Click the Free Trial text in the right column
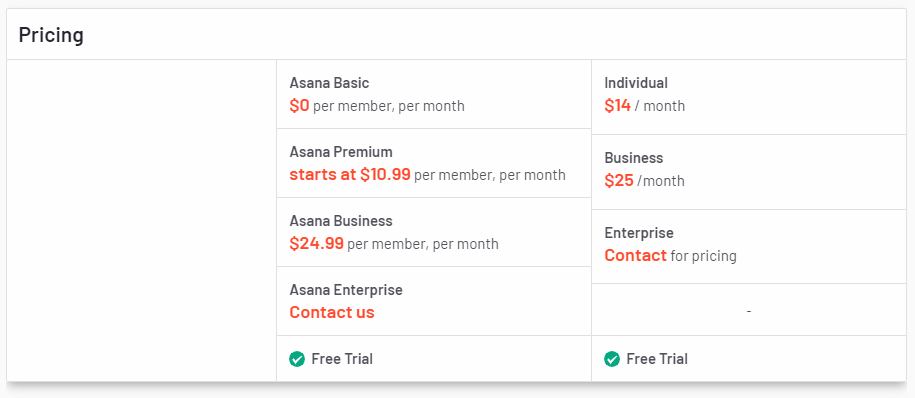915x398 pixels. click(x=657, y=359)
